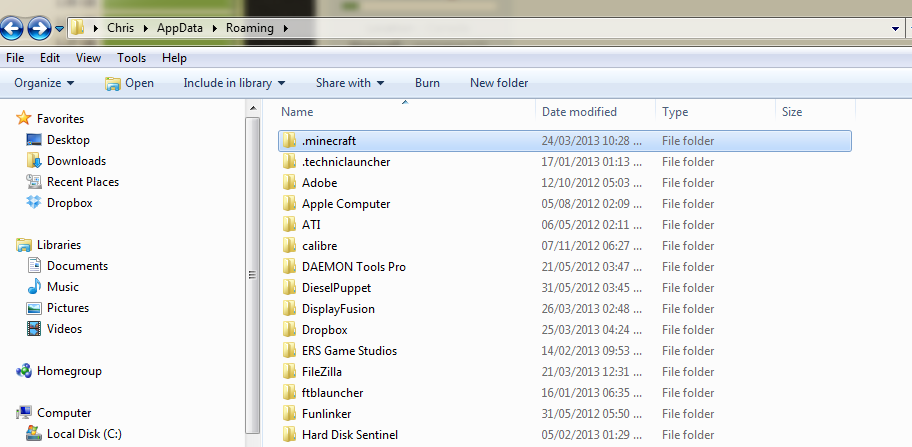Select the Adobe folder icon
The width and height of the screenshot is (912, 447).
[x=290, y=183]
